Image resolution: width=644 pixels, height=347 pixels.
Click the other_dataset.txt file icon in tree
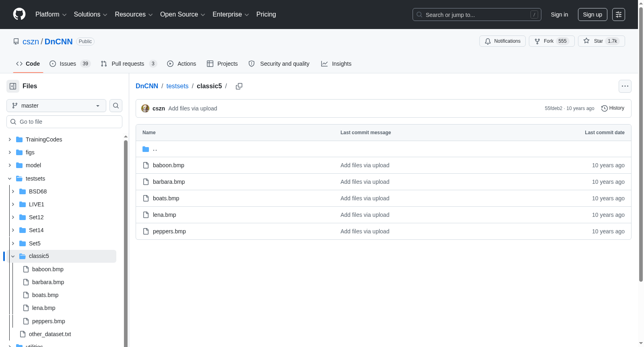[x=23, y=334]
